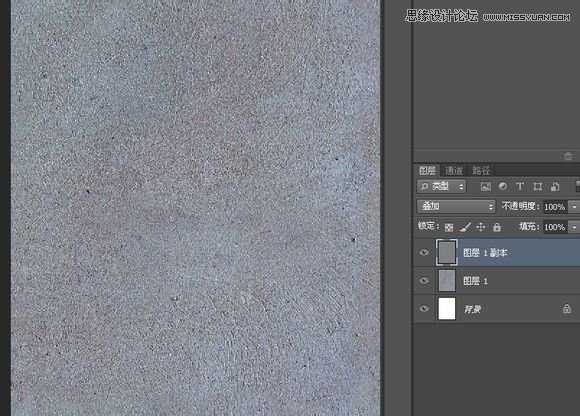The height and width of the screenshot is (416, 580).
Task: Switch to the 图层 tab
Action: point(427,170)
